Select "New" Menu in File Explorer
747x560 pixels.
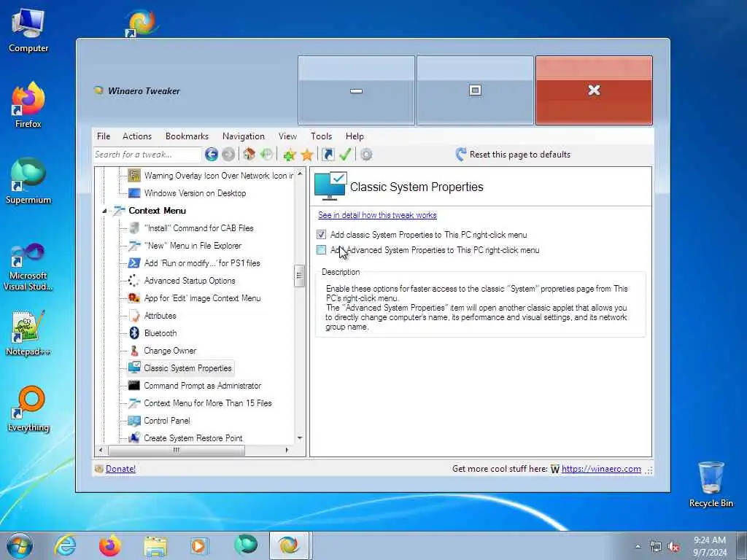click(x=193, y=246)
